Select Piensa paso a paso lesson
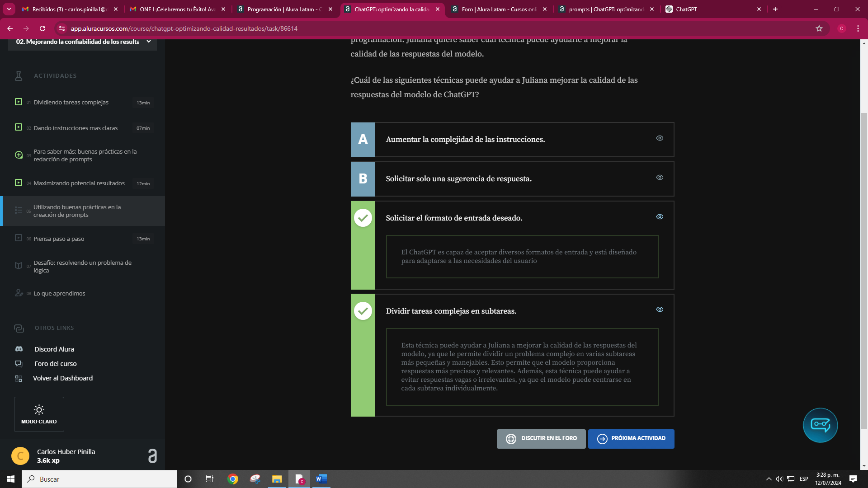 (58, 238)
